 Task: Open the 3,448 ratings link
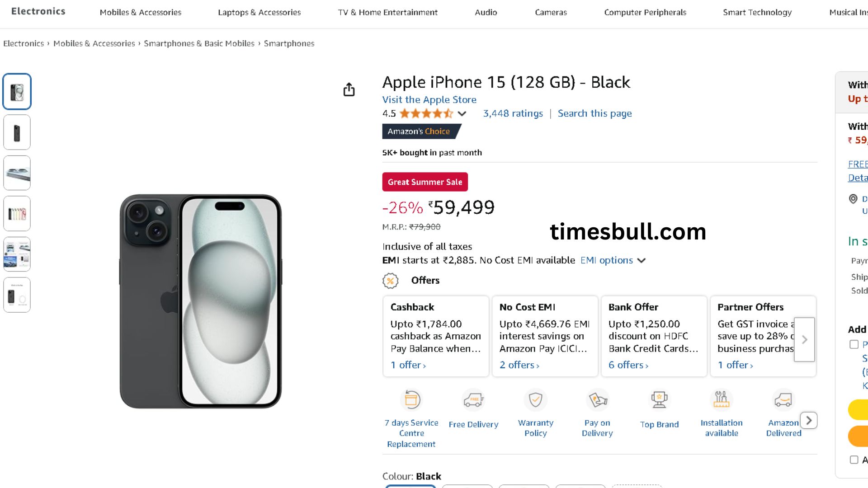click(x=513, y=113)
